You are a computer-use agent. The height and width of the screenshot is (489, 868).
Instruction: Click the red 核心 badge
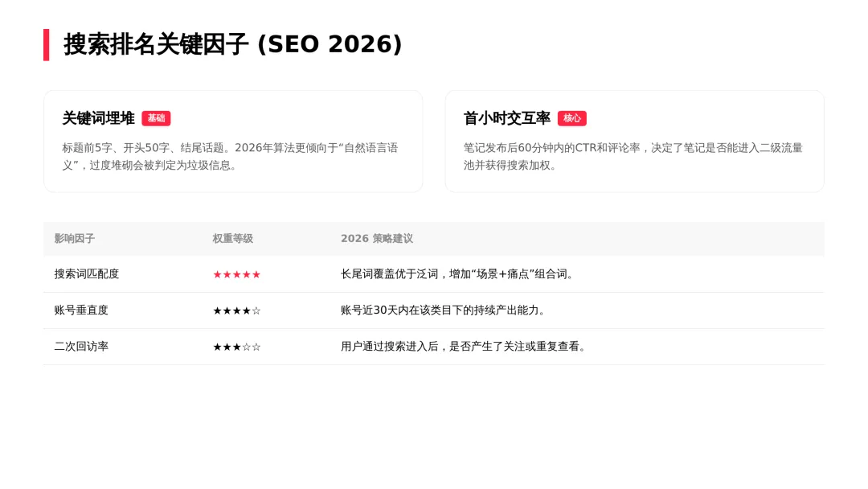(571, 118)
